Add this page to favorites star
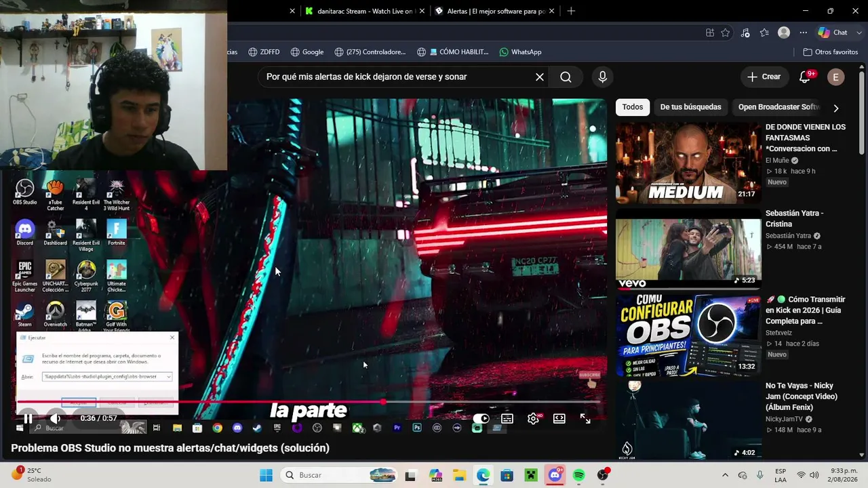Image resolution: width=868 pixels, height=488 pixels. (726, 33)
